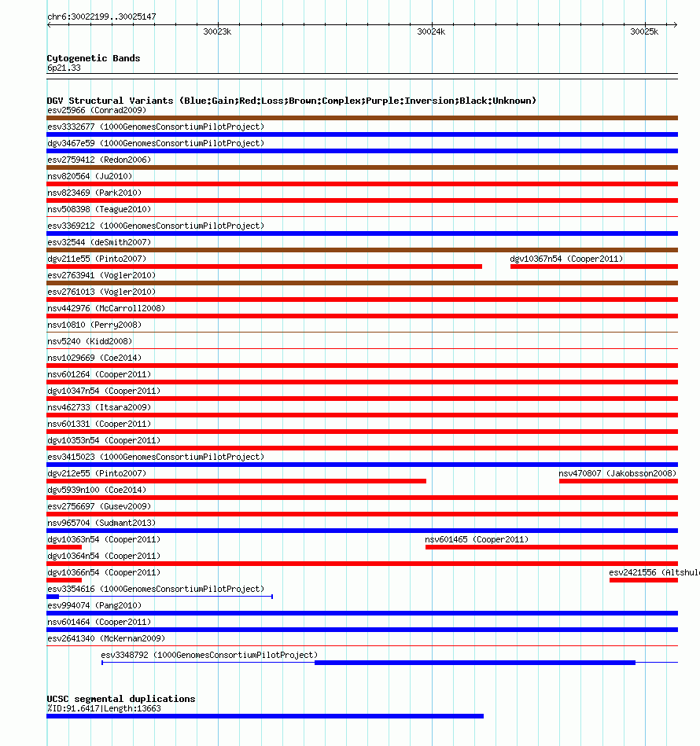Click the esv25966 (Conrad2009) variant label
The image size is (700, 746).
[97, 110]
